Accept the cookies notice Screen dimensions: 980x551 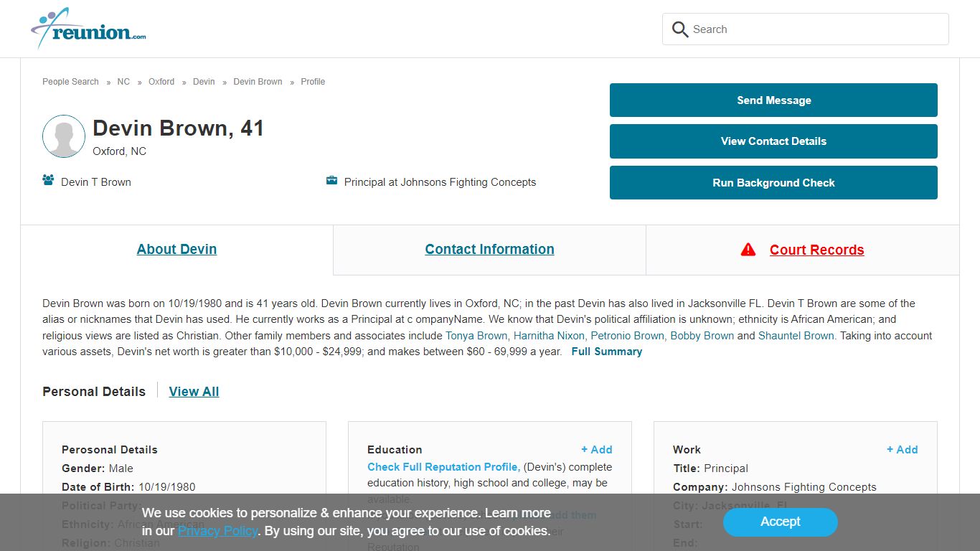780,522
